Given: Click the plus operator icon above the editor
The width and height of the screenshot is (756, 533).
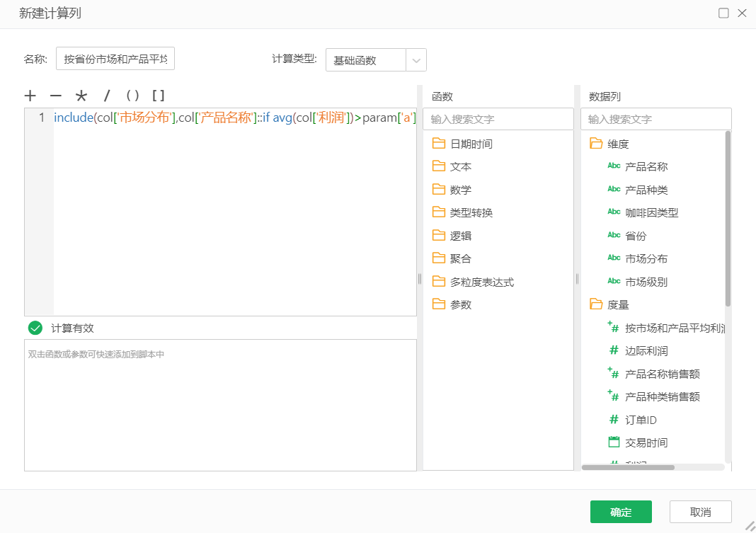Looking at the screenshot, I should pos(30,94).
